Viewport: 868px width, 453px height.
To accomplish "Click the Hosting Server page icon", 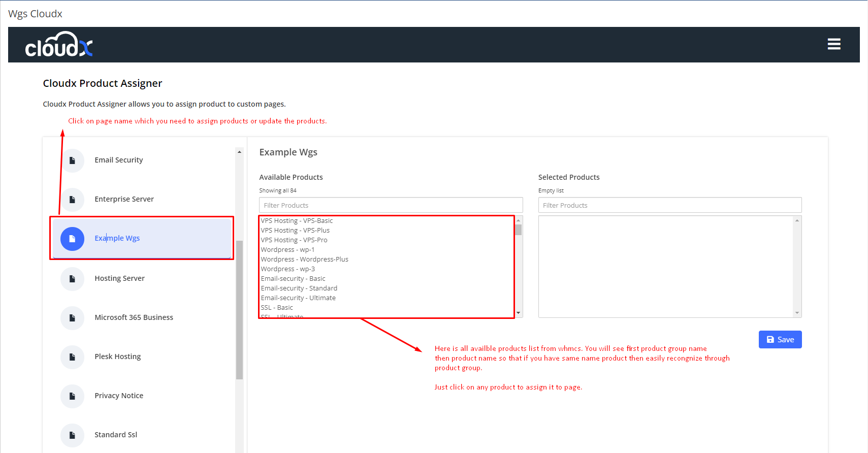I will click(72, 279).
